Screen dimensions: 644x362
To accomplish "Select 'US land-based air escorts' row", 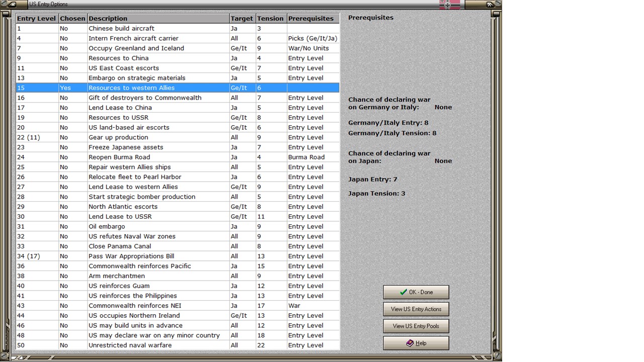I will 178,127.
